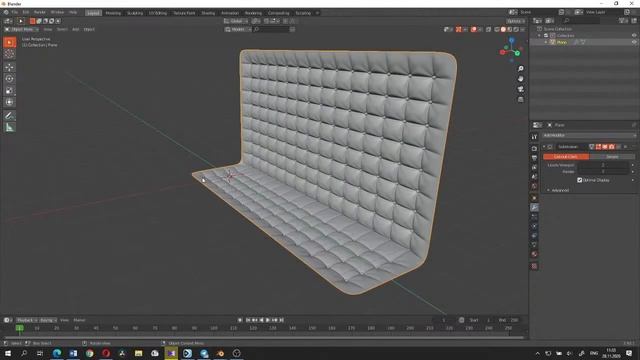
Task: Open the Edit menu
Action: pos(26,13)
